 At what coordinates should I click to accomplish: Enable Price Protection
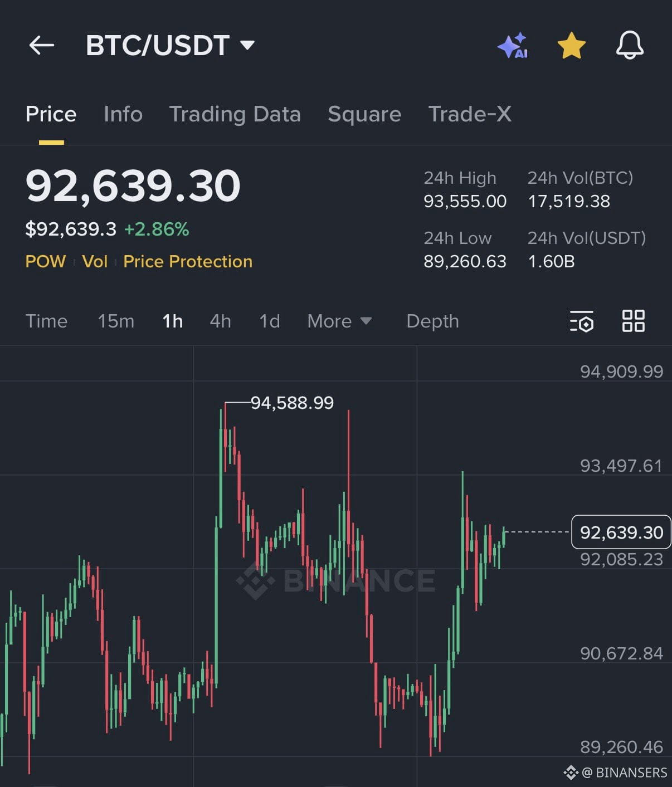[x=187, y=261]
